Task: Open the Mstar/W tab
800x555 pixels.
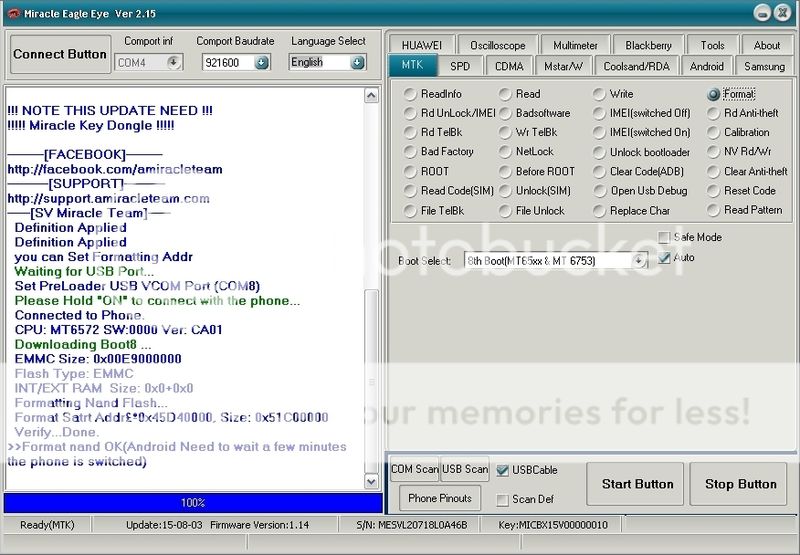Action: click(563, 66)
